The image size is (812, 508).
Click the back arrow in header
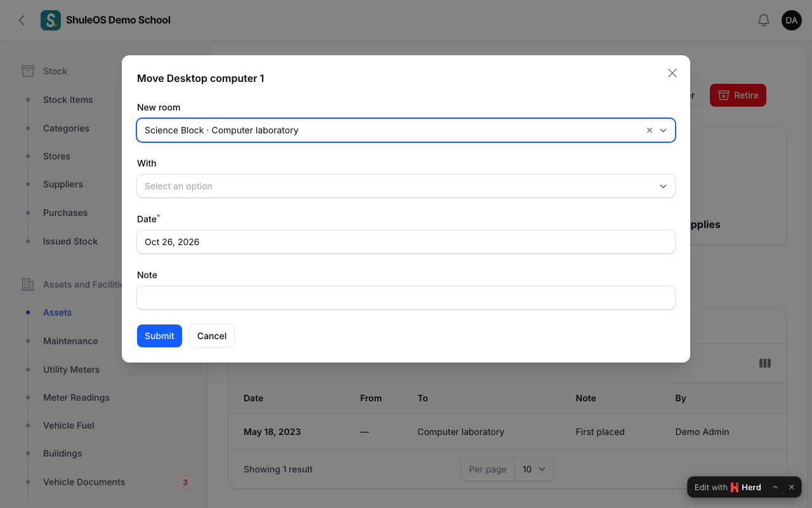click(22, 20)
